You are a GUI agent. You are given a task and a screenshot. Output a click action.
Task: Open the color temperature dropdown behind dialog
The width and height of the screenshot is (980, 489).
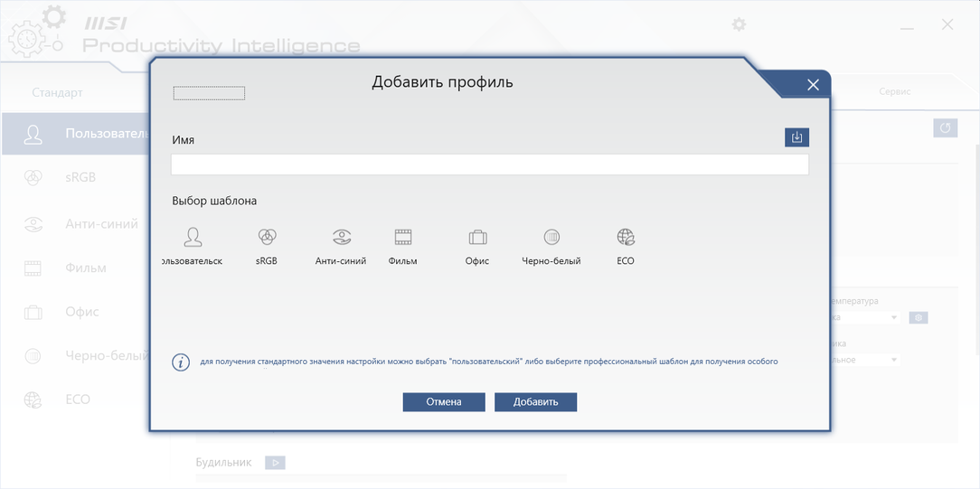click(865, 318)
